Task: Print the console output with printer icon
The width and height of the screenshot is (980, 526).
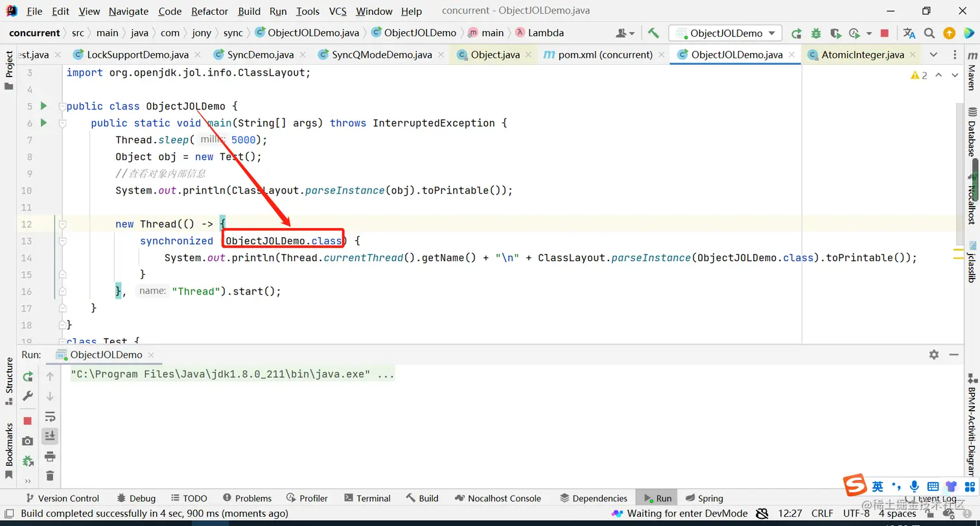Action: 50,457
